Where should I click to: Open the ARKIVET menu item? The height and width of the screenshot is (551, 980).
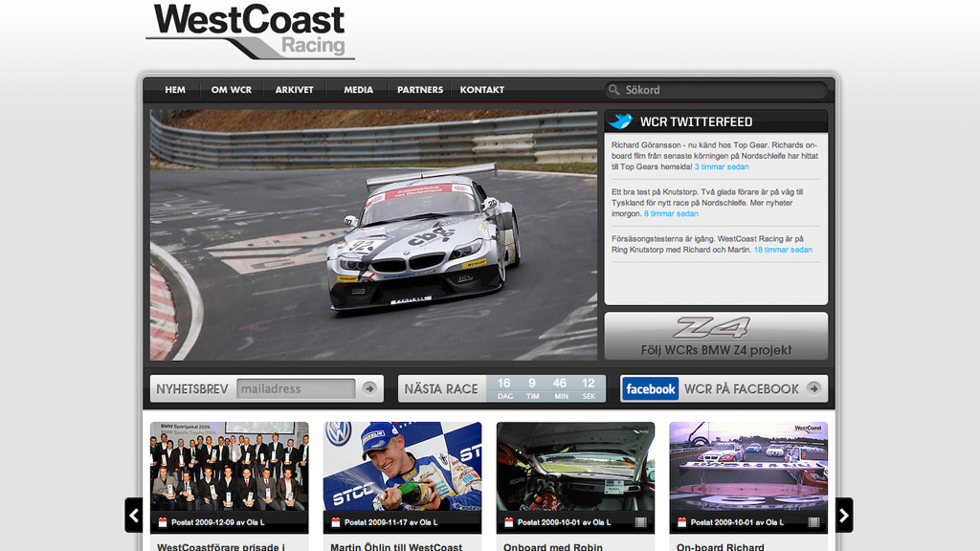click(x=295, y=90)
